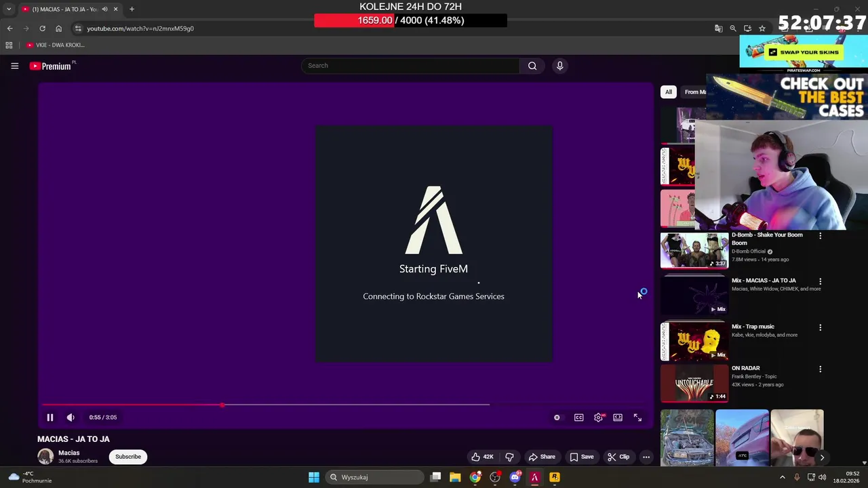Open the Windows Start menu
The width and height of the screenshot is (868, 488).
click(x=313, y=477)
